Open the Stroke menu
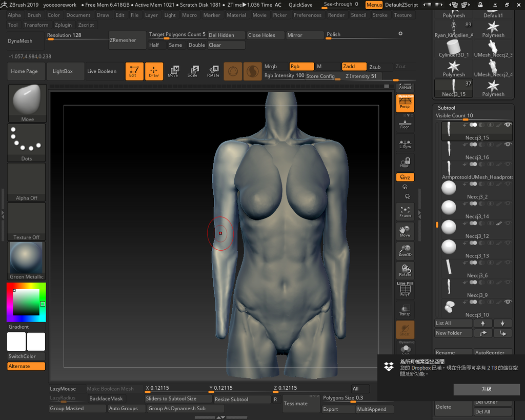 (380, 15)
